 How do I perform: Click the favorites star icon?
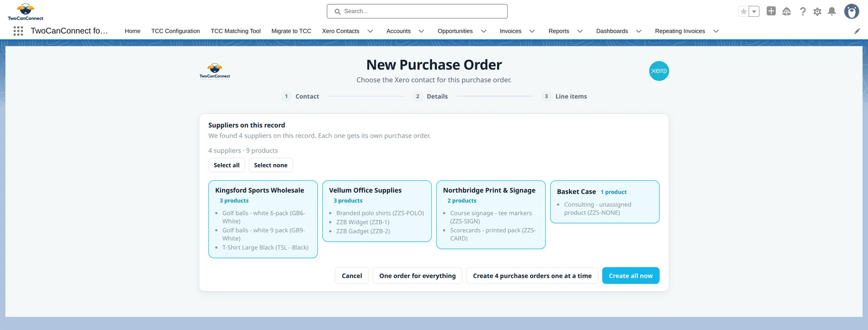pos(744,11)
